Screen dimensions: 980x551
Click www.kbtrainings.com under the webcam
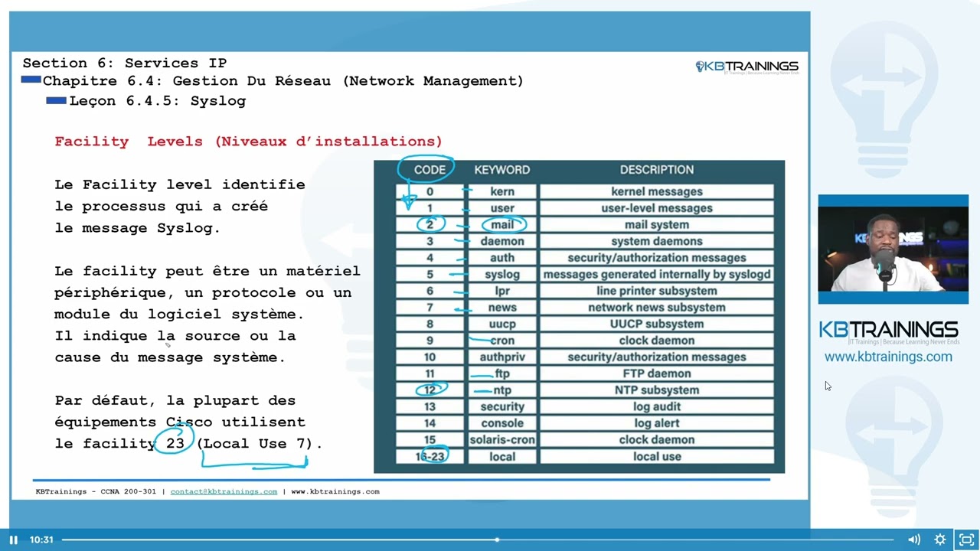coord(888,357)
